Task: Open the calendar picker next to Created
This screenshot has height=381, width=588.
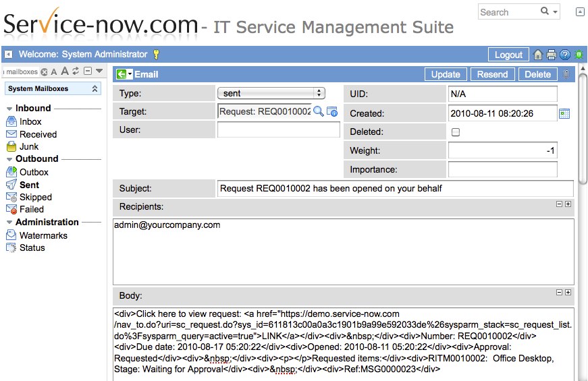Action: (564, 113)
